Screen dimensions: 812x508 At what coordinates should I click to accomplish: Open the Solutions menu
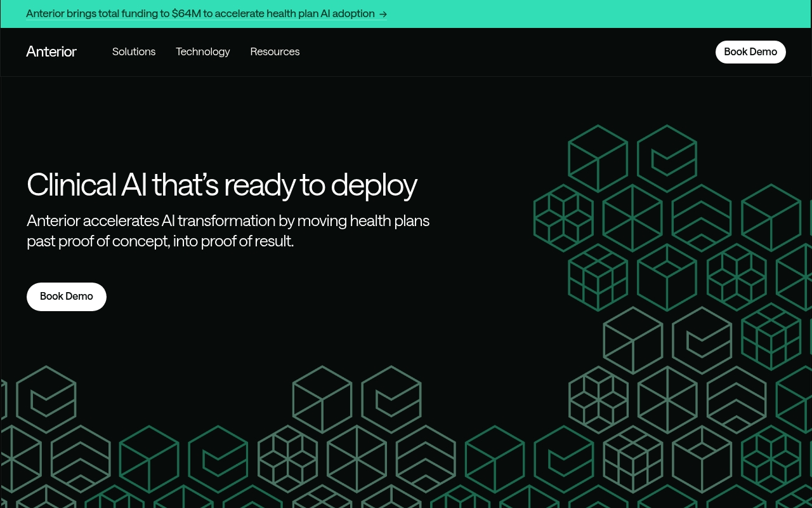tap(134, 51)
